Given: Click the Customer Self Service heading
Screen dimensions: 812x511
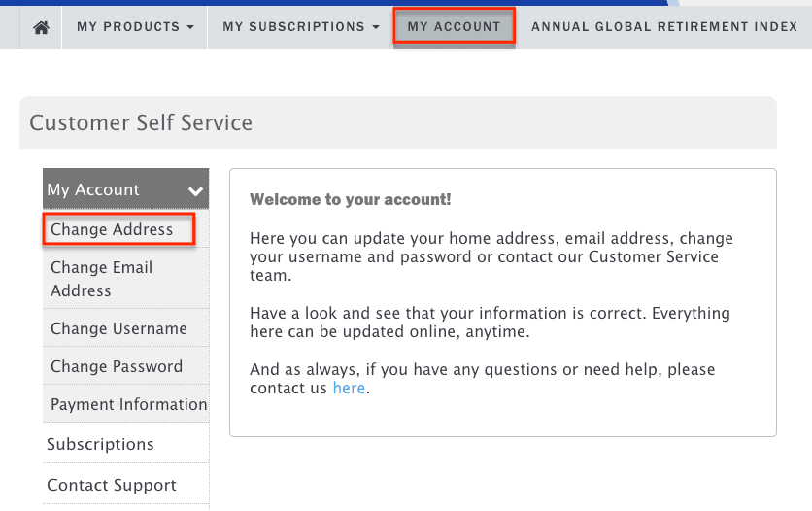Looking at the screenshot, I should [x=141, y=122].
